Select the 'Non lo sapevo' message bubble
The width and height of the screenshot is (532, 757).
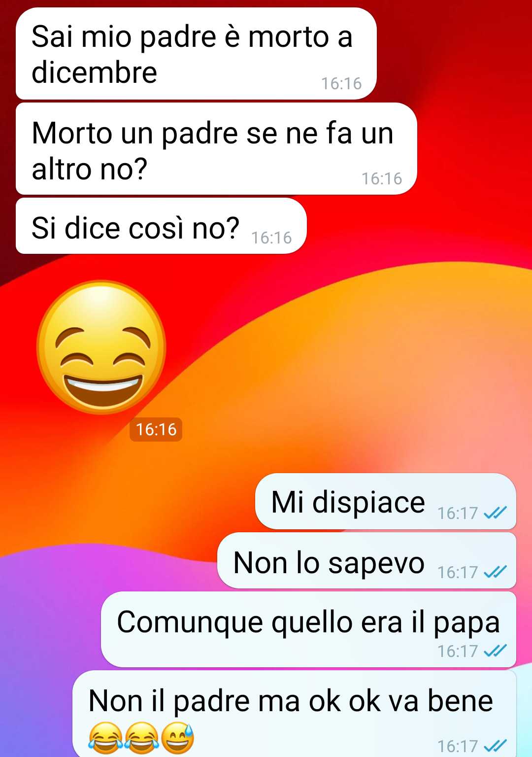click(x=367, y=561)
